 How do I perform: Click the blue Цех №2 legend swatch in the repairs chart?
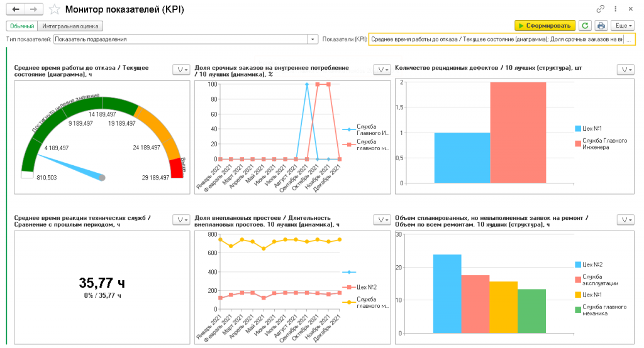click(x=578, y=264)
